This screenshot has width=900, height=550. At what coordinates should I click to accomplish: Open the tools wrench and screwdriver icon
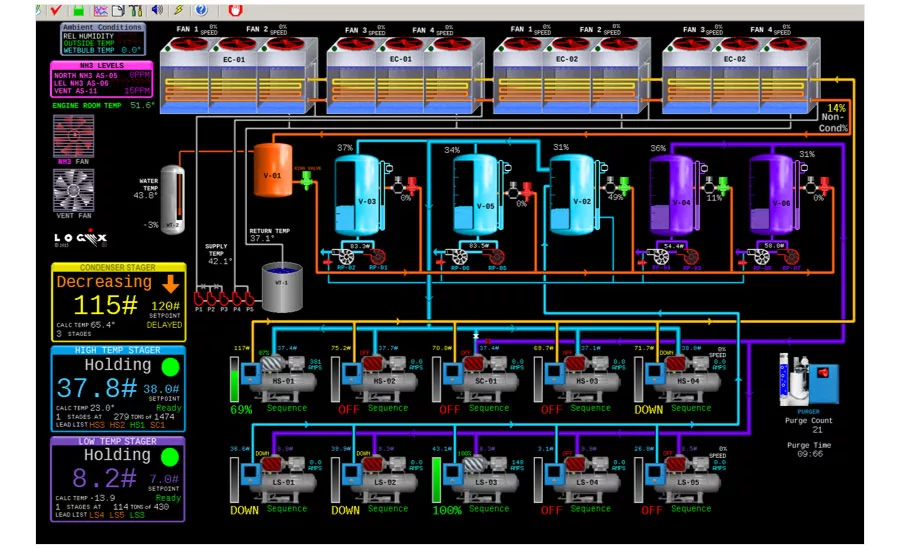pyautogui.click(x=135, y=10)
